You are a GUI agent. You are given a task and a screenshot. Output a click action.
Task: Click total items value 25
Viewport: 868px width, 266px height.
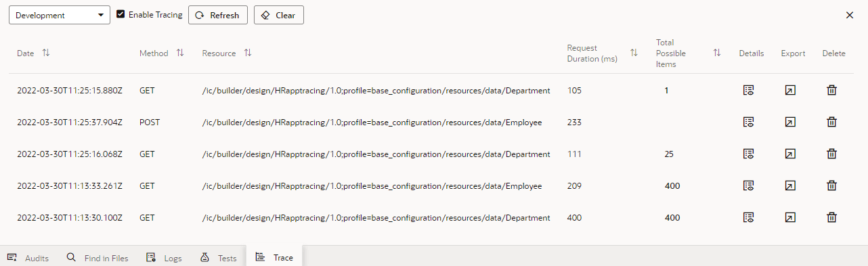click(x=669, y=154)
